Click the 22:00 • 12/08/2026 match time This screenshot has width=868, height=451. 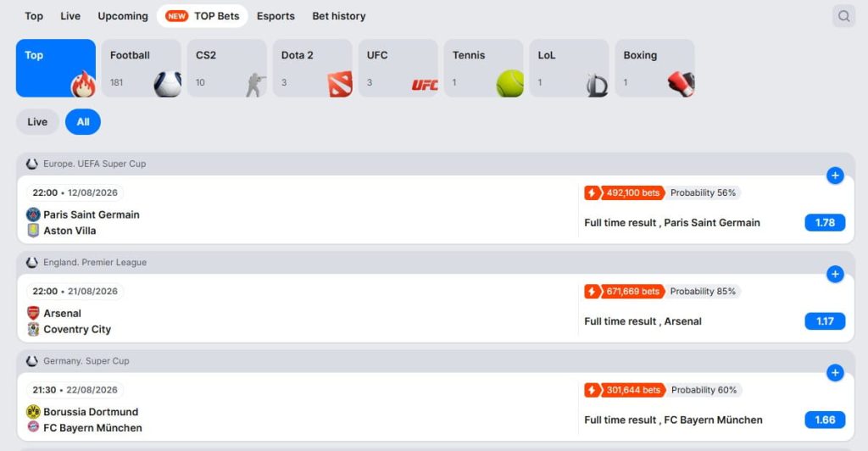tap(75, 192)
